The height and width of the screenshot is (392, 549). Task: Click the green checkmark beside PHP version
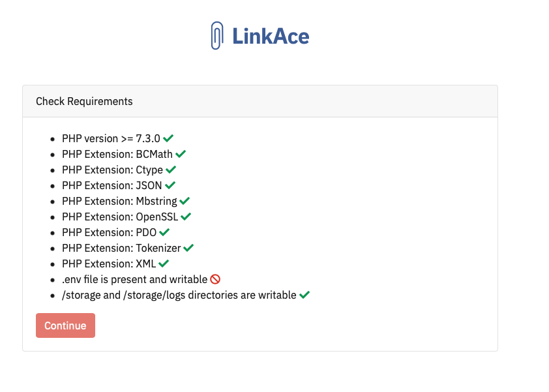pyautogui.click(x=168, y=138)
